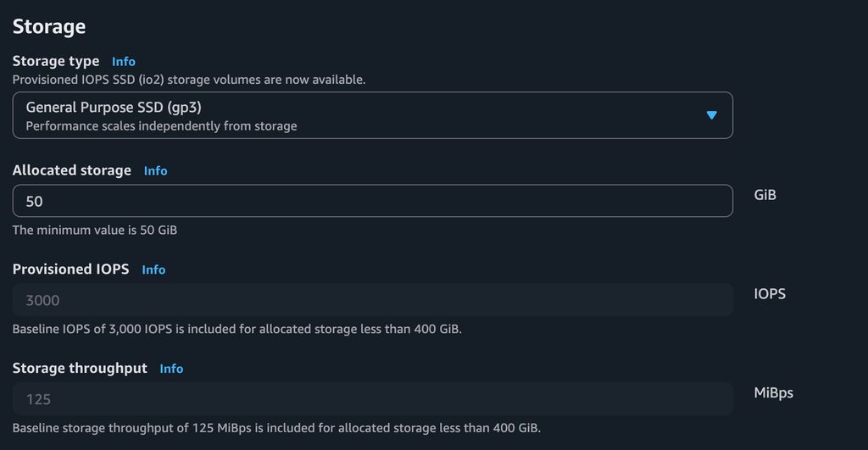Image resolution: width=868 pixels, height=450 pixels.
Task: Click Info link for Provisioned IOPS
Action: coord(153,269)
